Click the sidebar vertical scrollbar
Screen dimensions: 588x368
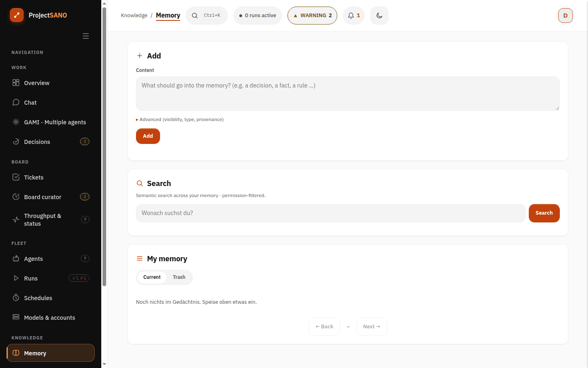click(x=104, y=146)
